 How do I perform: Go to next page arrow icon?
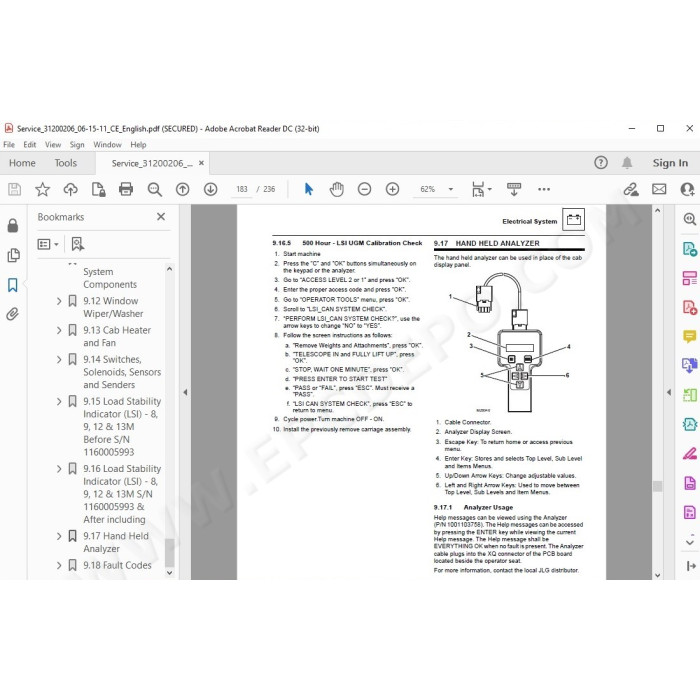point(211,189)
